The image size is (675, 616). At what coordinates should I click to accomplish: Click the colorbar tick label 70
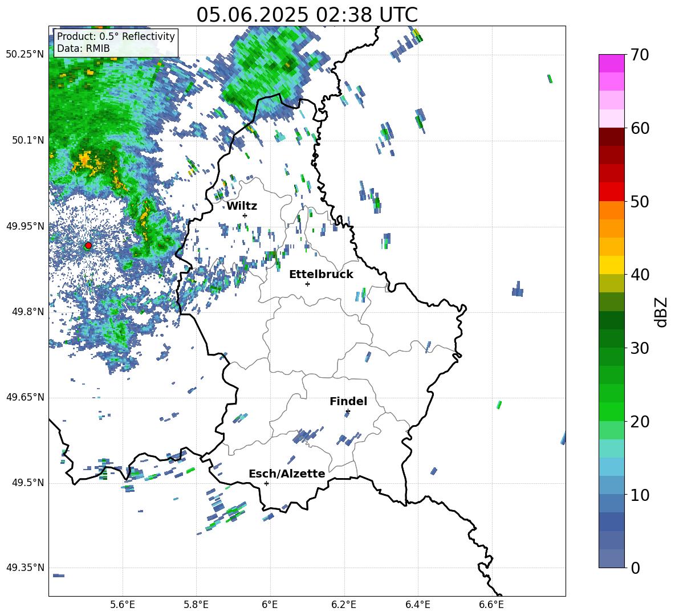640,55
